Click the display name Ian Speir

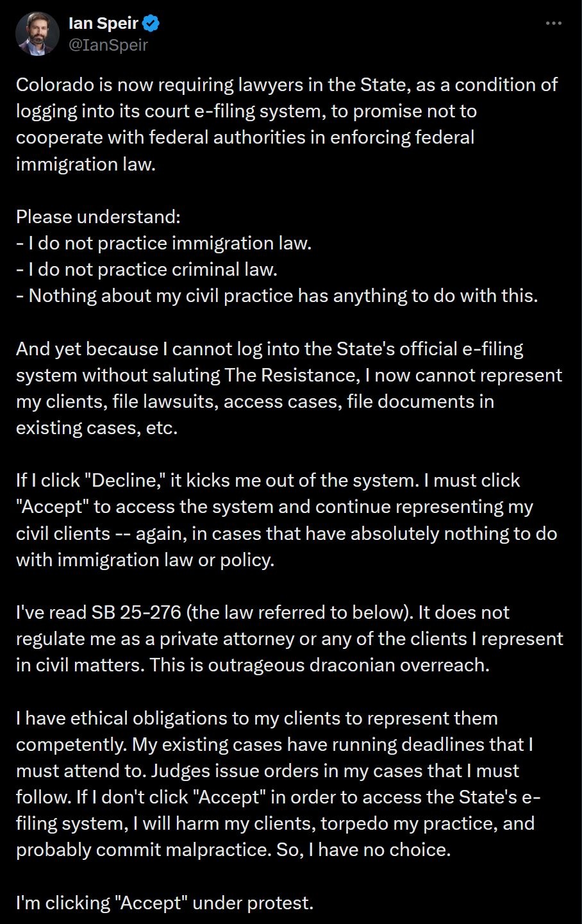[x=103, y=24]
